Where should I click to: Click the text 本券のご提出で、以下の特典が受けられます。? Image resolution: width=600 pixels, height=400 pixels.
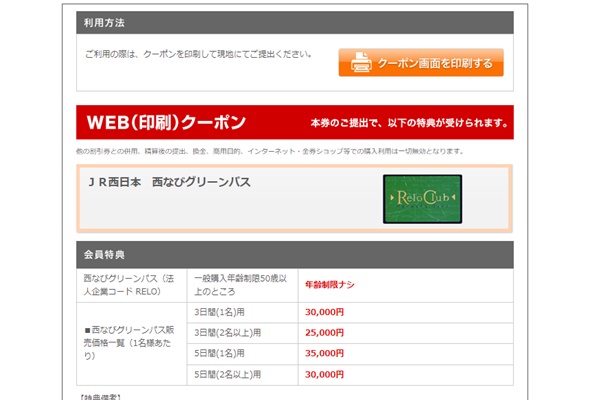409,123
